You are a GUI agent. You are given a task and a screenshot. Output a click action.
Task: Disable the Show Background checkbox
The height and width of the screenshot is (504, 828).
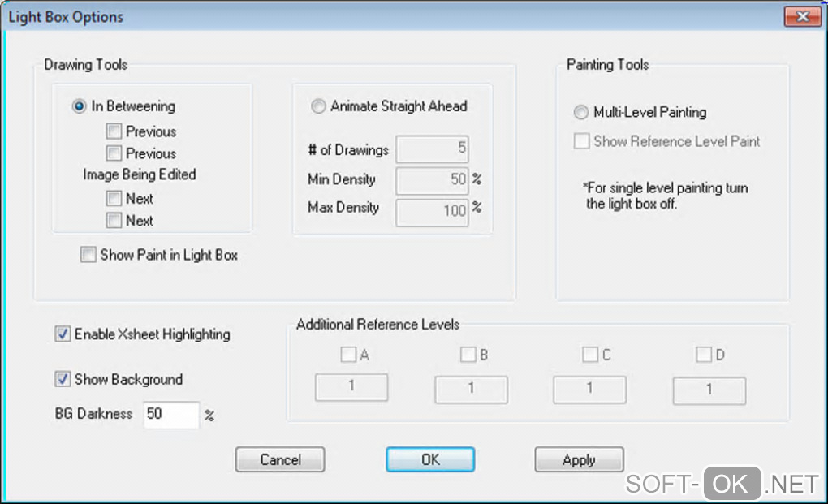(x=63, y=380)
